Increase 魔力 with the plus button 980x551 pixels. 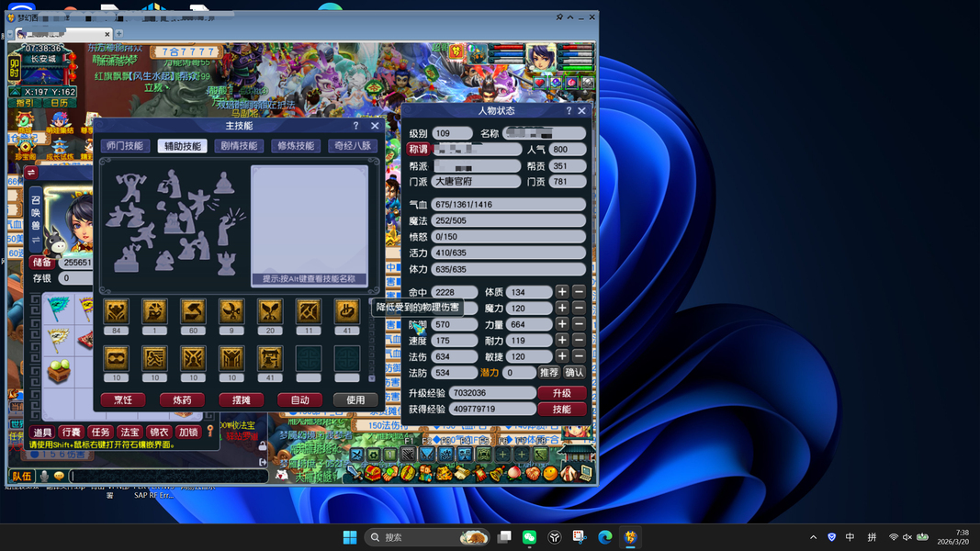pyautogui.click(x=562, y=308)
